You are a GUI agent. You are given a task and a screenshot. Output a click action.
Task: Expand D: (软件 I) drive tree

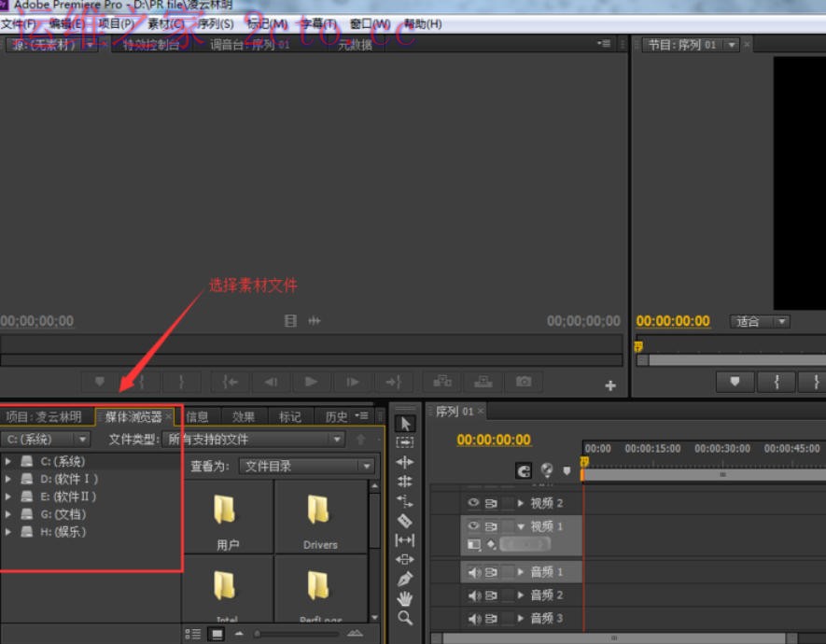[7, 479]
